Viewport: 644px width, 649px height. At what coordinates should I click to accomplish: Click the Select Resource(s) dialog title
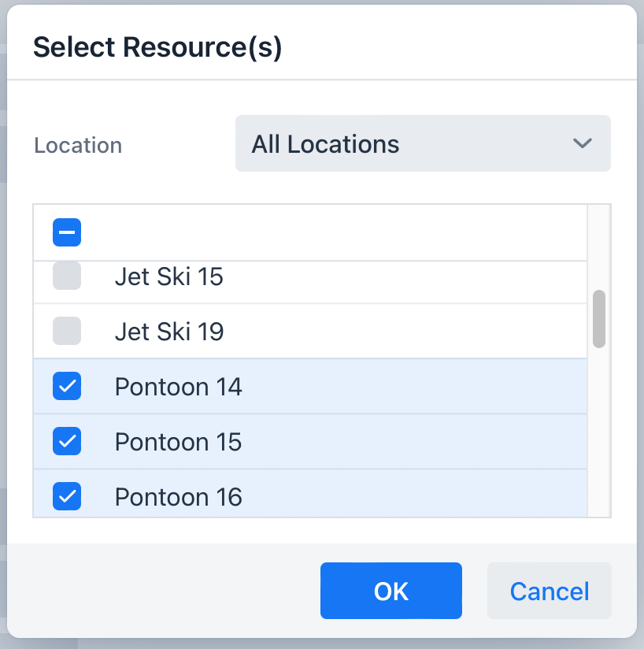point(157,47)
